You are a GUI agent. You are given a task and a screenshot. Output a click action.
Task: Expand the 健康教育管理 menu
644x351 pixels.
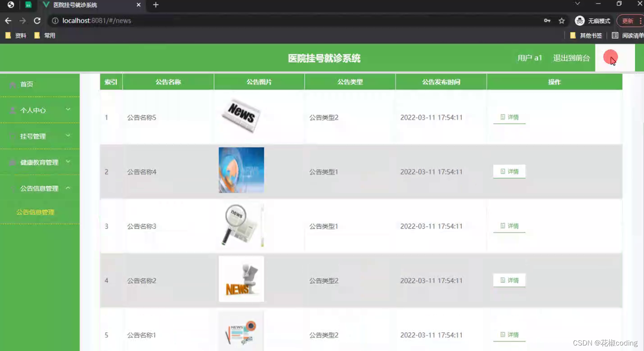(68, 162)
